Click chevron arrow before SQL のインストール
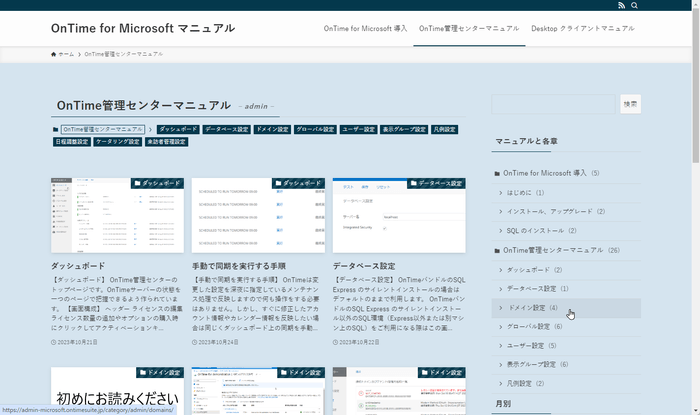Screen dimensions: 700x415 (x=500, y=231)
